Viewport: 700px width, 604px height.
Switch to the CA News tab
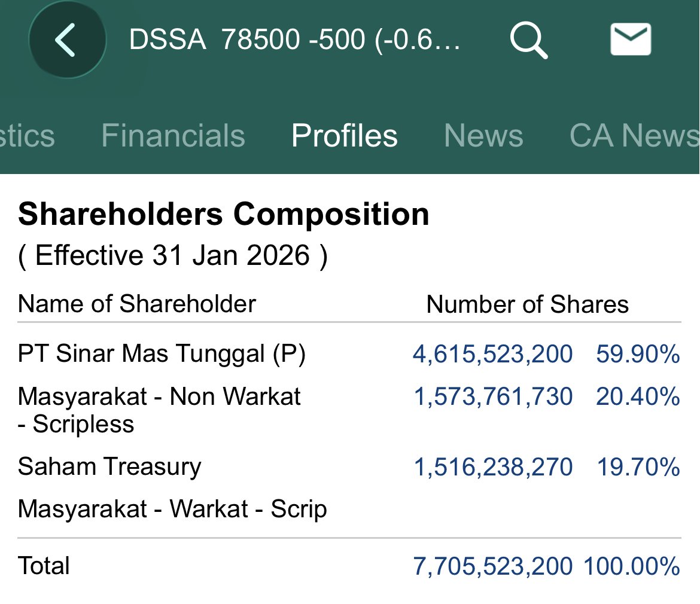[x=634, y=135]
